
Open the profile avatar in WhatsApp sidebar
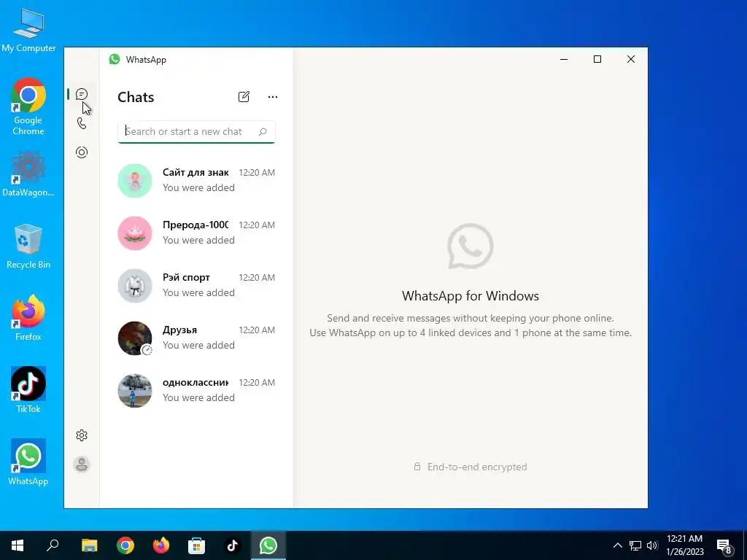tap(82, 464)
